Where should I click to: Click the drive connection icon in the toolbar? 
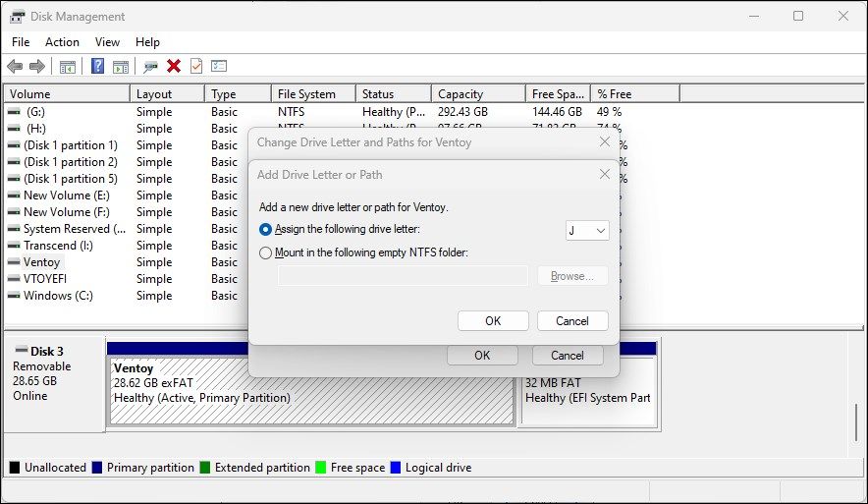(x=150, y=66)
